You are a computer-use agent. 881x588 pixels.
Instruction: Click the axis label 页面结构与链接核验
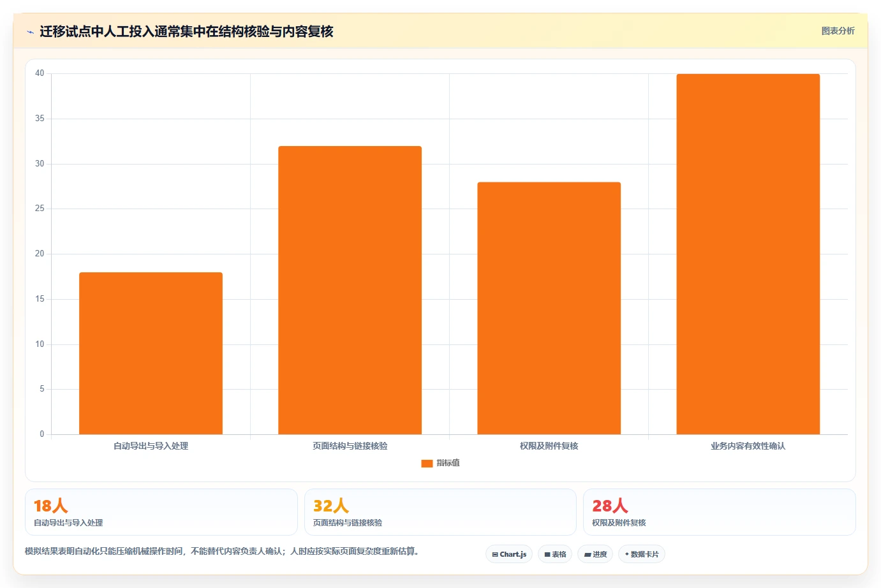point(350,446)
